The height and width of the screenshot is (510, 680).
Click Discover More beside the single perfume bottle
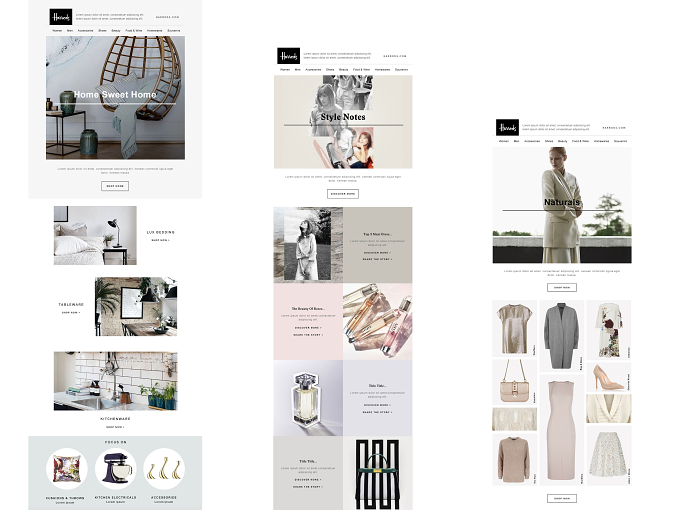377,405
